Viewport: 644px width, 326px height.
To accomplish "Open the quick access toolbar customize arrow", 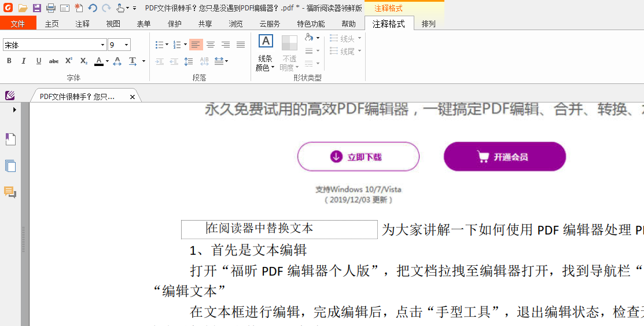I will (134, 8).
